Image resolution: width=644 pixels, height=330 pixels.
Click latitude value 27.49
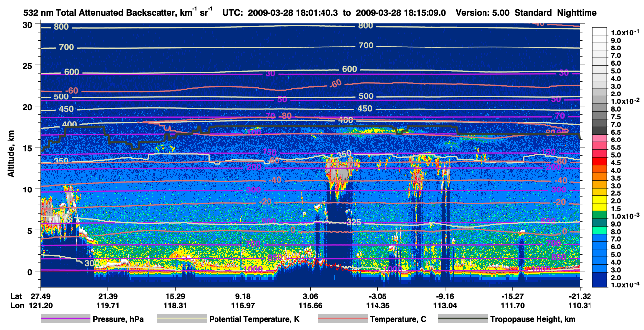click(40, 297)
